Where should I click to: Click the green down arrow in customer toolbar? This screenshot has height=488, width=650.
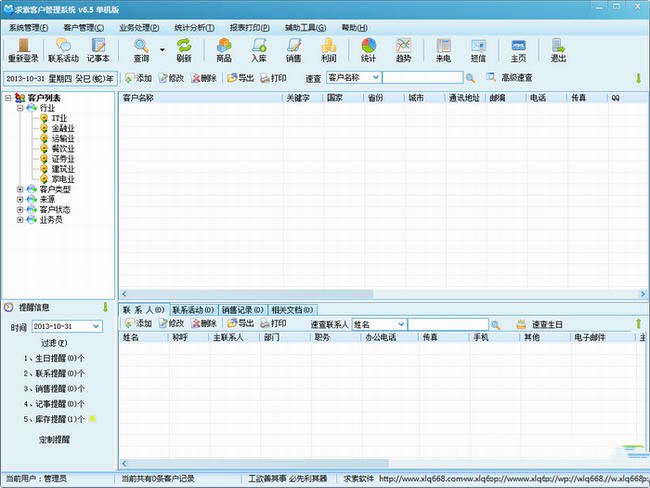pos(638,78)
